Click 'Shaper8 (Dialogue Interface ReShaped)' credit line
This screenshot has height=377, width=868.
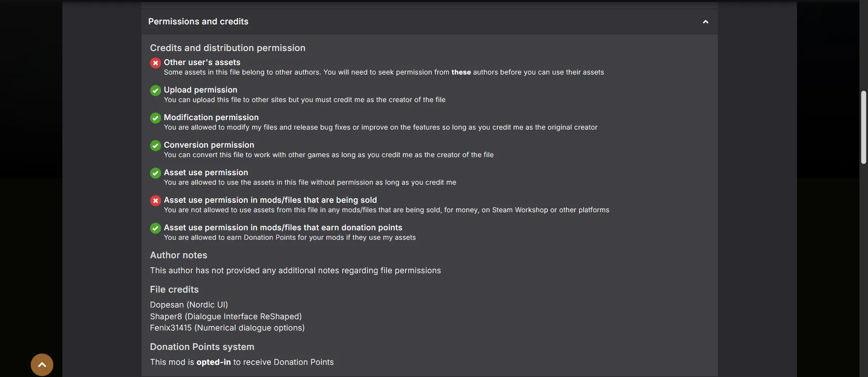(226, 316)
